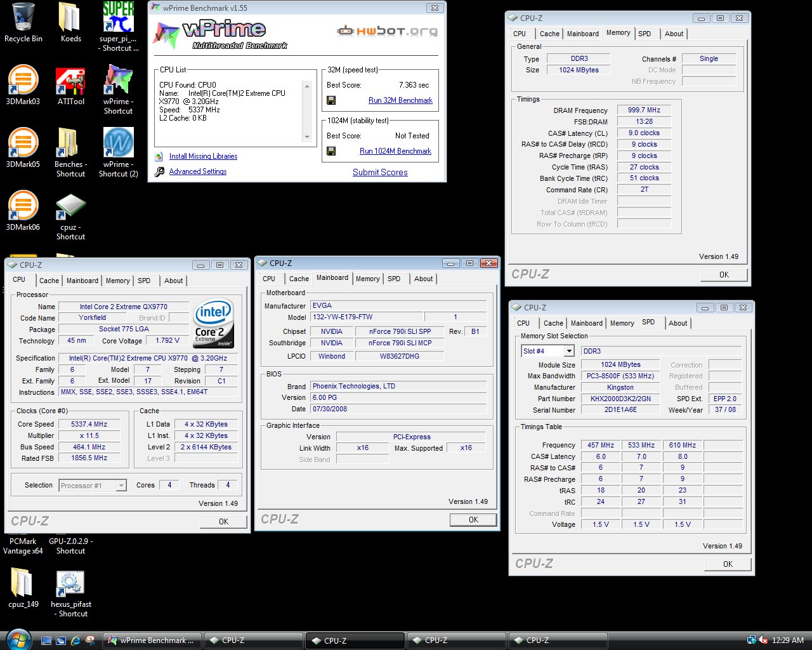Open the Benches - Shortcut folder
Image resolution: width=812 pixels, height=650 pixels.
pos(70,153)
